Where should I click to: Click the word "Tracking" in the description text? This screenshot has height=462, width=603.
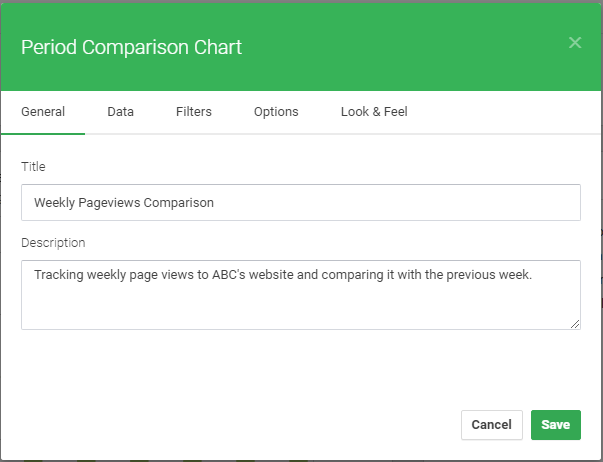pyautogui.click(x=59, y=274)
